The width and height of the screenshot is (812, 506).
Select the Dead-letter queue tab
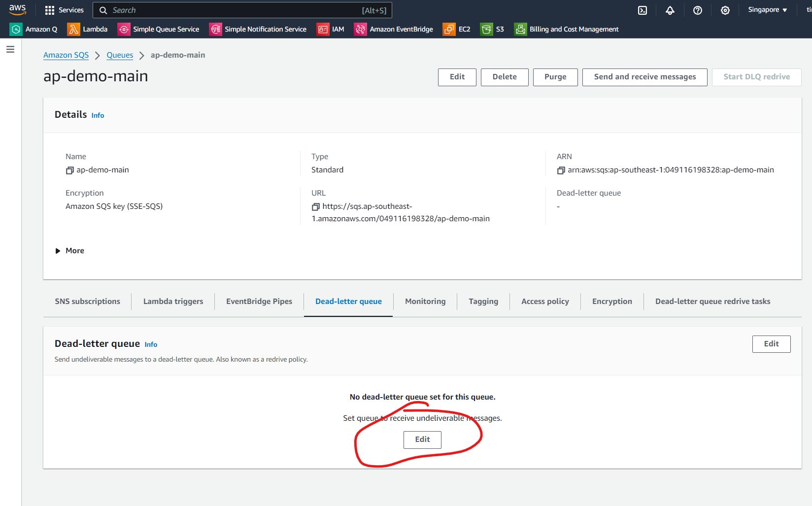coord(348,302)
